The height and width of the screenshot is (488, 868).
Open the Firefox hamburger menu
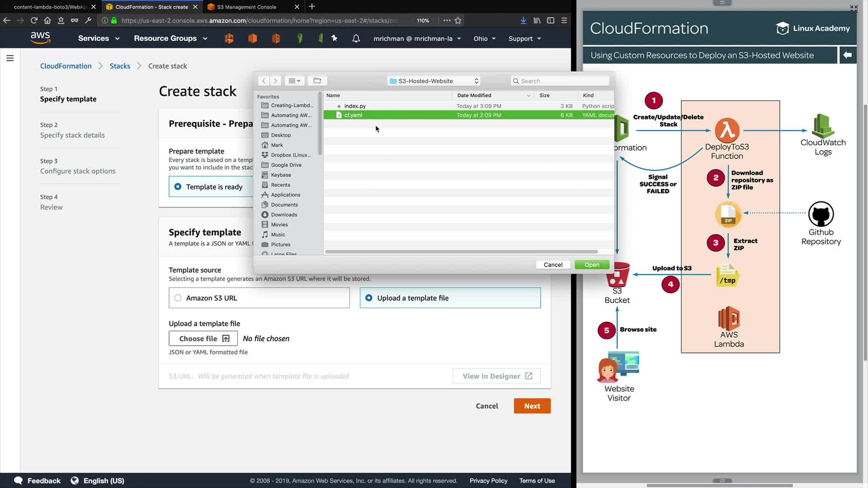point(564,20)
